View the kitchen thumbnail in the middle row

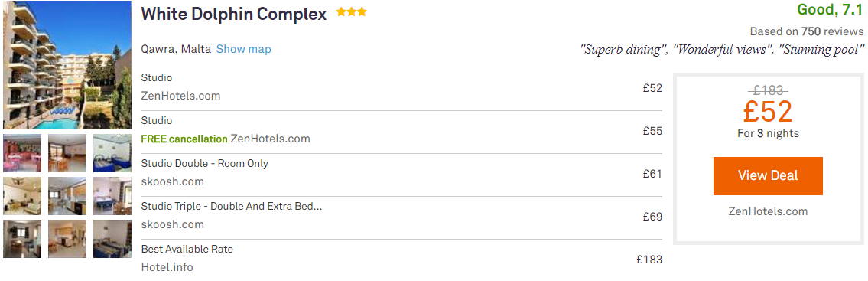pos(67,196)
